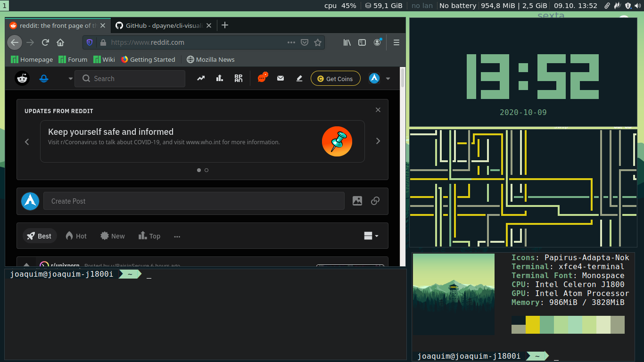Sort feed by Best
Screen dimensions: 644x362
point(40,236)
